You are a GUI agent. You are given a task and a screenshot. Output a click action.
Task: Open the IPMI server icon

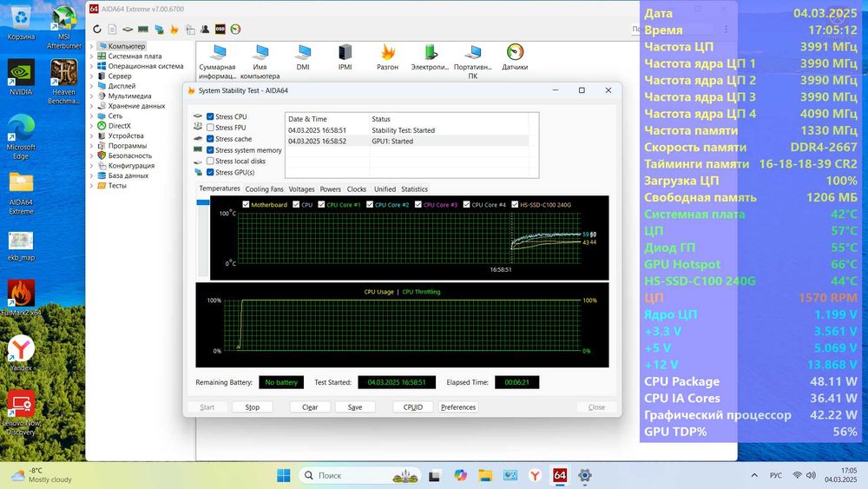coord(345,54)
